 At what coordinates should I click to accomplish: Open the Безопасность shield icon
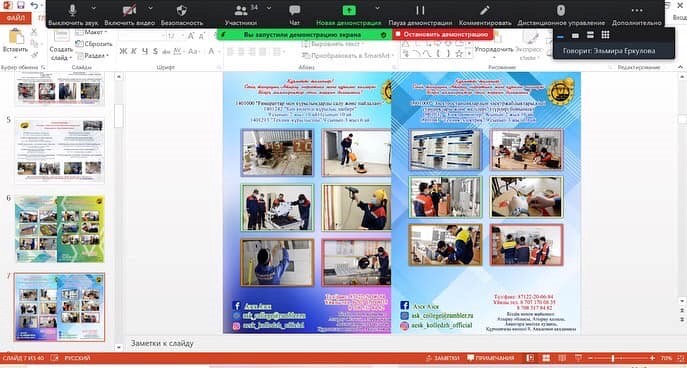point(182,14)
